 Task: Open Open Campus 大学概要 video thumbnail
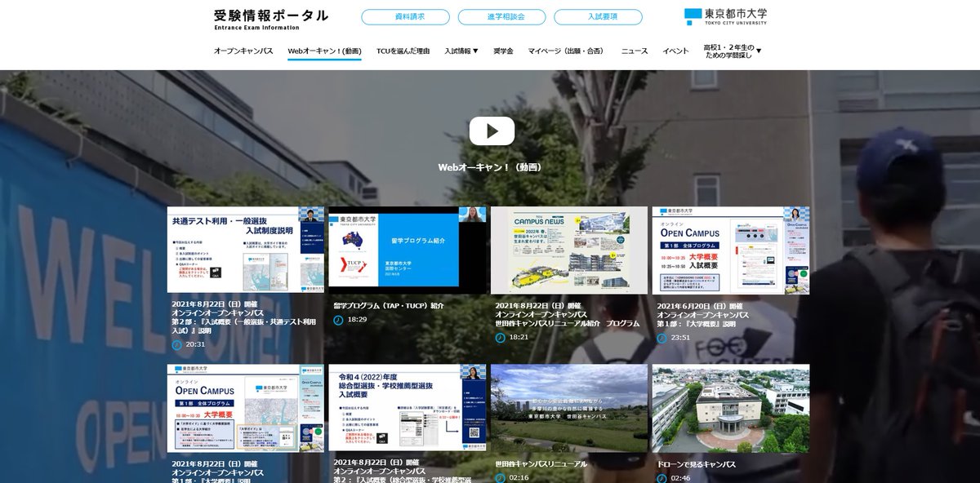coord(246,408)
